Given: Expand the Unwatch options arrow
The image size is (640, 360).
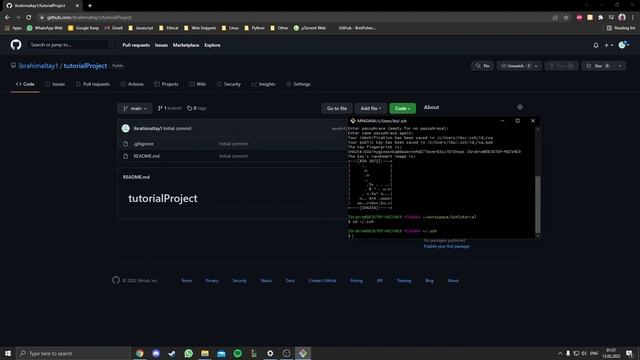Looking at the screenshot, I should pos(537,66).
